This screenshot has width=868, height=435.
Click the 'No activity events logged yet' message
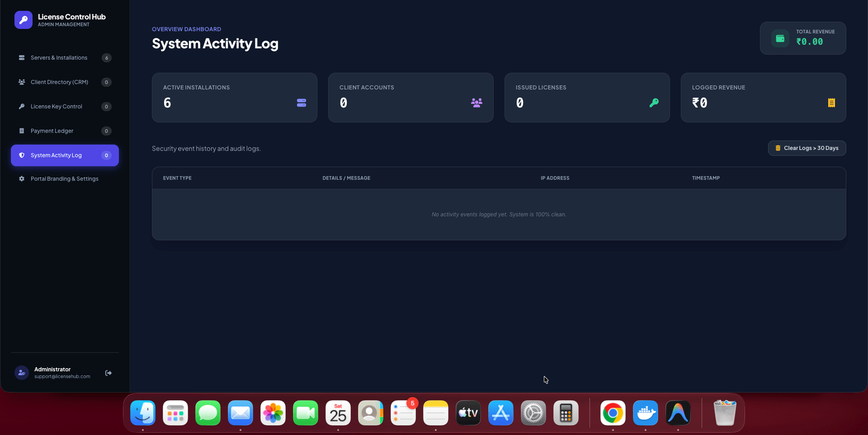click(x=499, y=215)
